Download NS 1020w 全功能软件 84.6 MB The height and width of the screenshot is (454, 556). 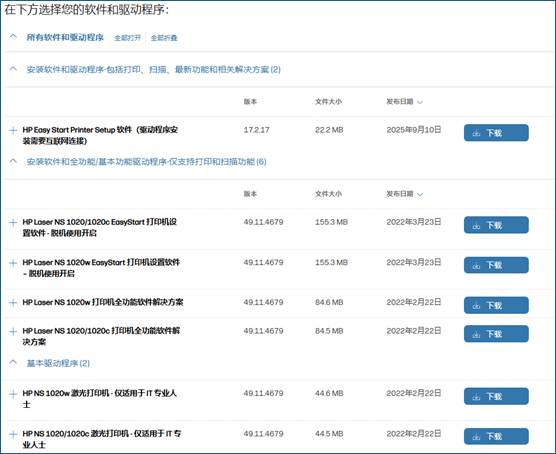(x=496, y=305)
